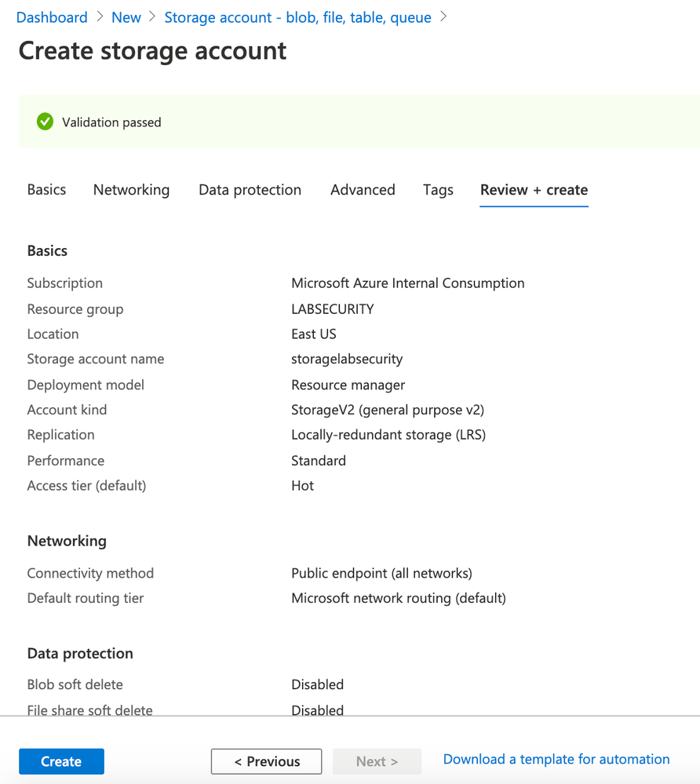Click the Networking section heading
700x784 pixels.
[67, 541]
